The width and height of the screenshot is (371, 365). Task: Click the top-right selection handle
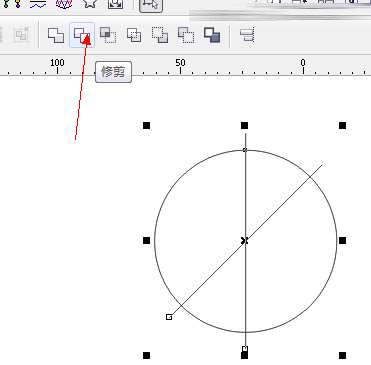(x=342, y=126)
